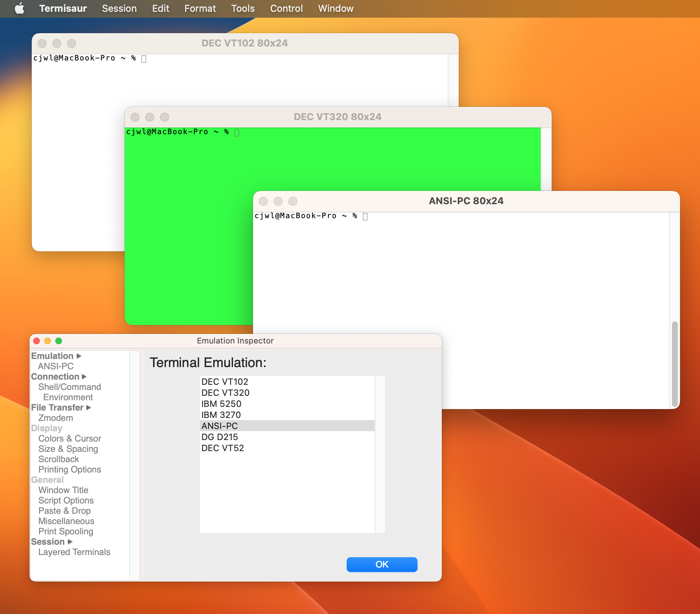Viewport: 700px width, 614px height.
Task: Open the Tools menu
Action: pyautogui.click(x=243, y=8)
